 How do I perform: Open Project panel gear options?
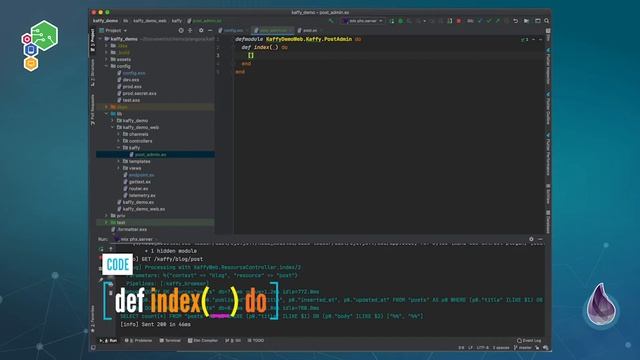(201, 31)
